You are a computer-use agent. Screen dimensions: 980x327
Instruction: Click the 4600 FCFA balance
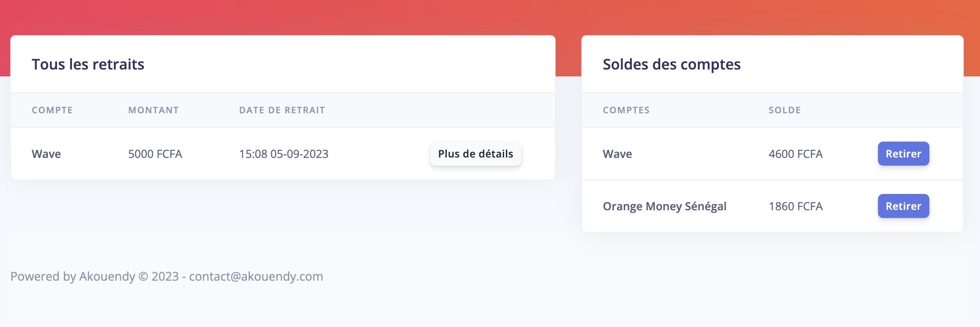tap(795, 154)
